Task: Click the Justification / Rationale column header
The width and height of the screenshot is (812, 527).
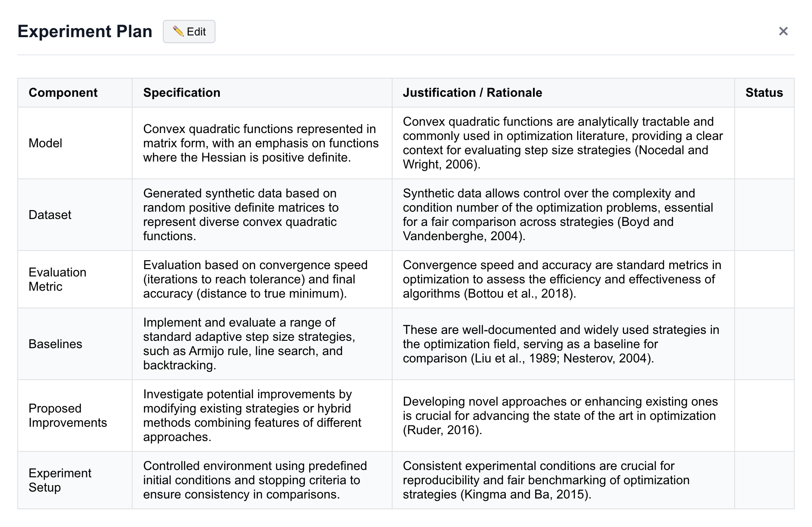Action: pyautogui.click(x=472, y=92)
